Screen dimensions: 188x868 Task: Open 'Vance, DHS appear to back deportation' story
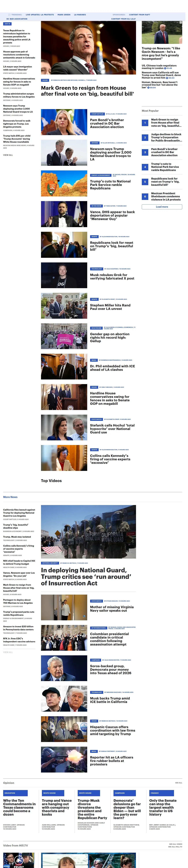click(112, 215)
